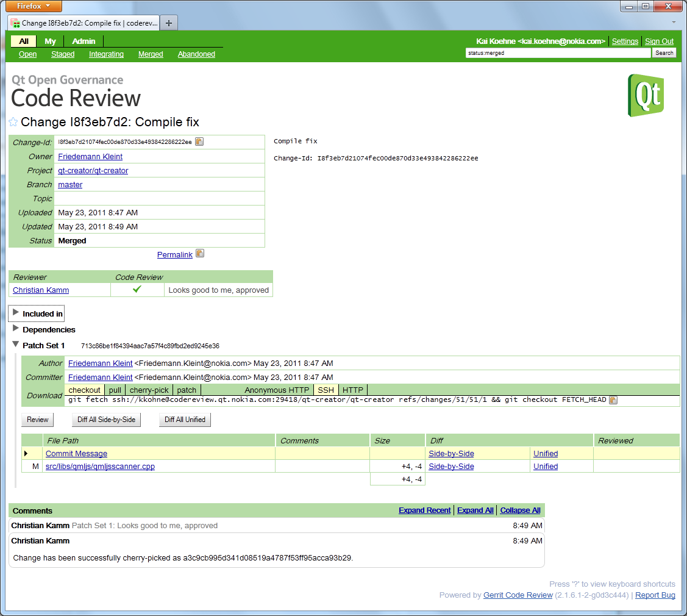Screen dimensions: 687x616
Task: Star this change with the star icon
Action: click(13, 122)
